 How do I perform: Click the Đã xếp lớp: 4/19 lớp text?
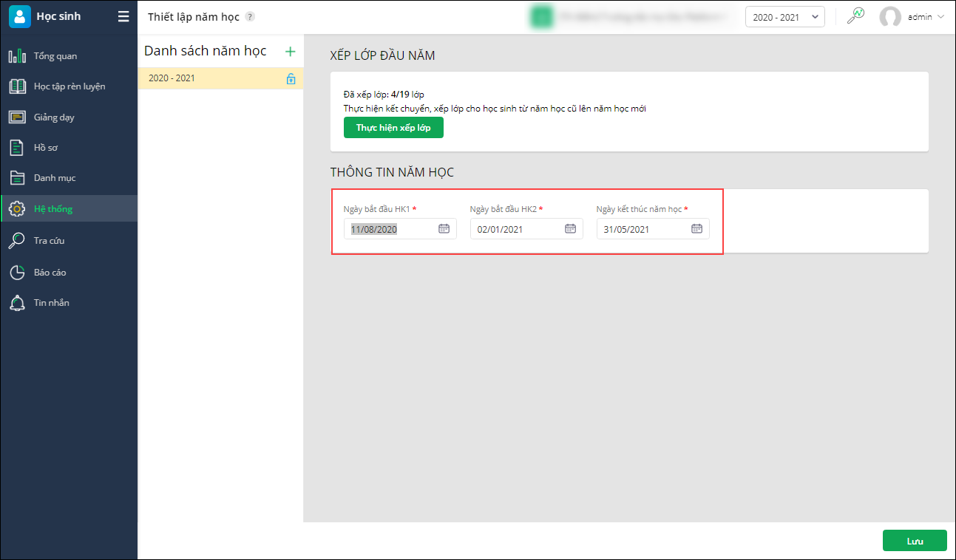(384, 95)
